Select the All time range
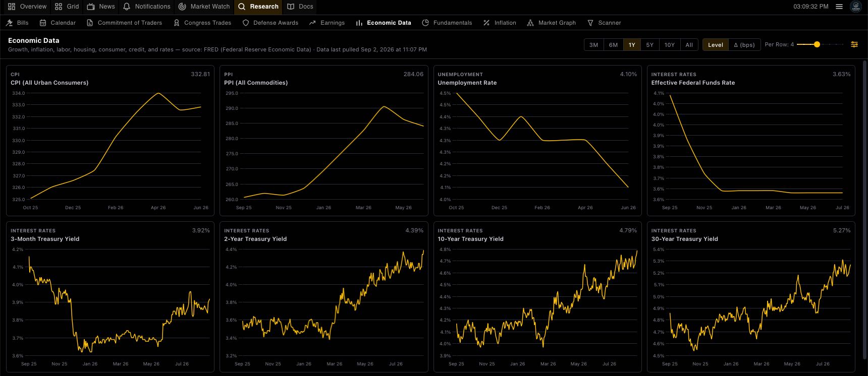This screenshot has height=376, width=868. coord(689,45)
